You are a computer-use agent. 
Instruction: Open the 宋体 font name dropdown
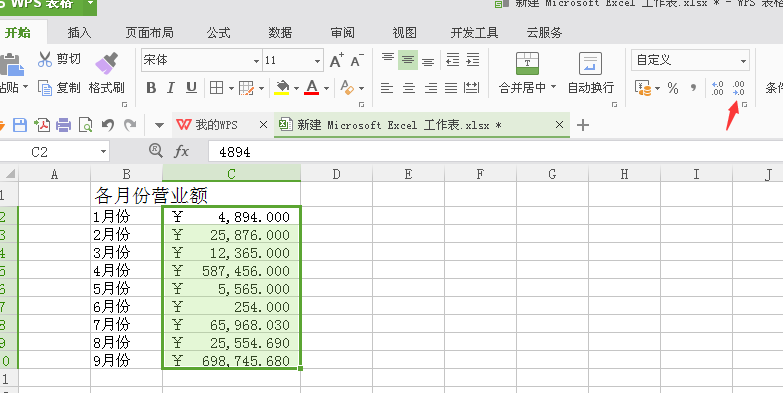[256, 61]
